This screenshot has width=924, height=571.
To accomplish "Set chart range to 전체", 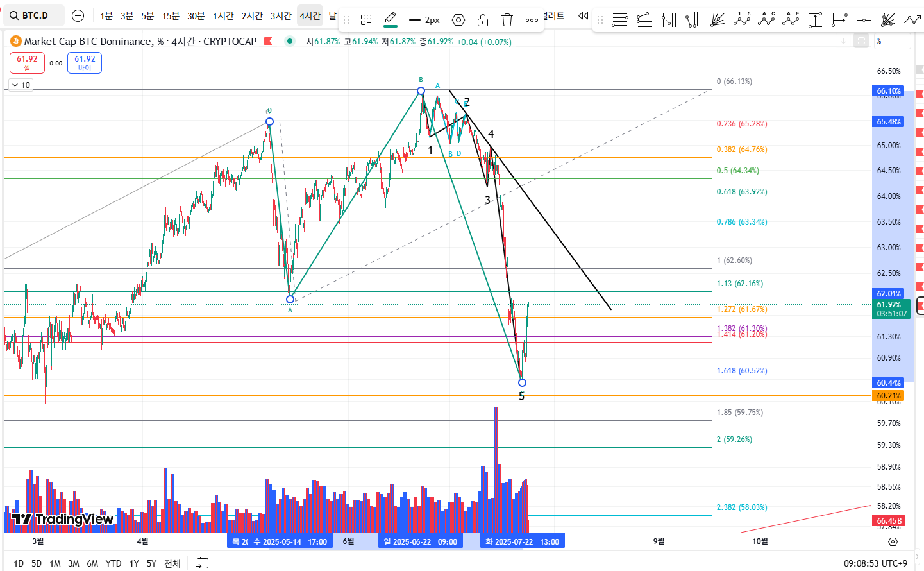I will pos(172,563).
